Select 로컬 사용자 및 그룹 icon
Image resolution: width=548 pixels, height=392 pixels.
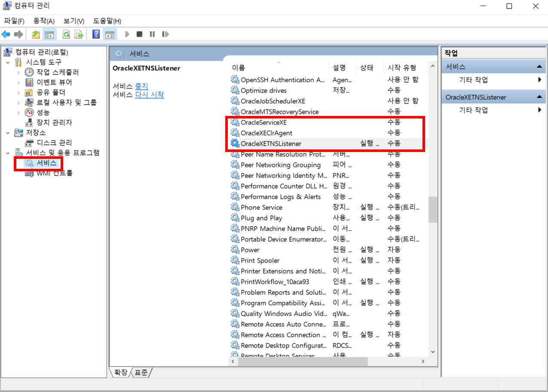[29, 102]
